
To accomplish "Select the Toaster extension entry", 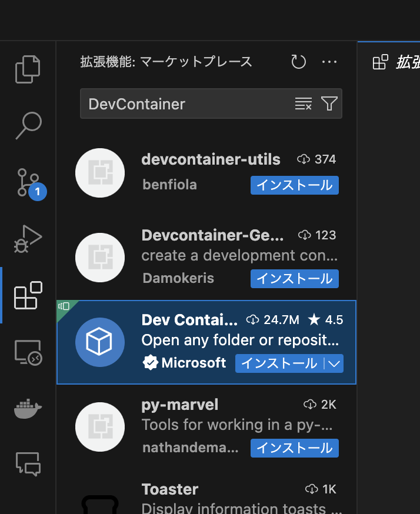I will click(206, 496).
